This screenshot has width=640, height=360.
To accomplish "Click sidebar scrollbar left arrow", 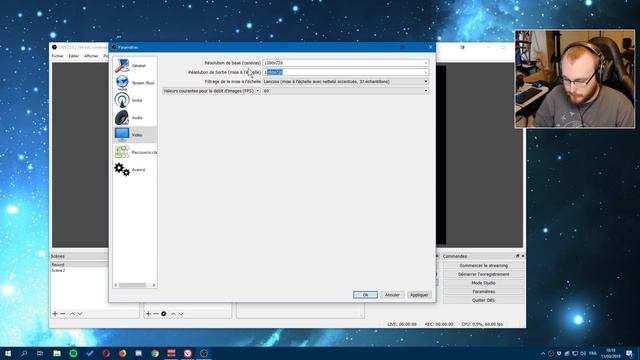I will click(116, 285).
